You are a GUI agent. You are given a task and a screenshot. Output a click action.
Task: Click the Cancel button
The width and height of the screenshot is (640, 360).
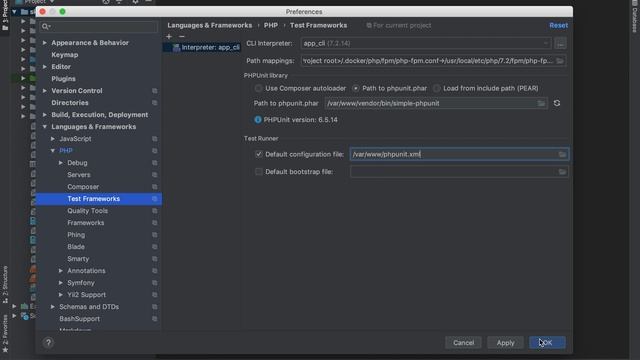coord(463,343)
